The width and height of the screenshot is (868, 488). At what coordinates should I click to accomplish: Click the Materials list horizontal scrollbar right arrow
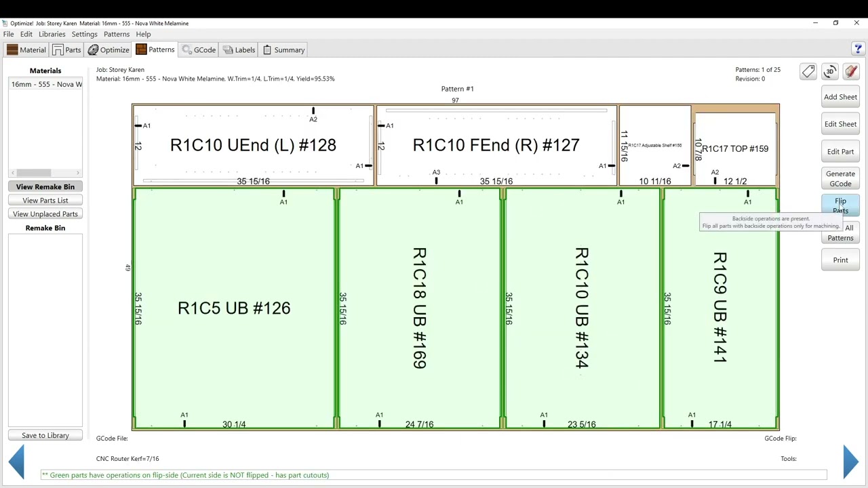pyautogui.click(x=78, y=173)
